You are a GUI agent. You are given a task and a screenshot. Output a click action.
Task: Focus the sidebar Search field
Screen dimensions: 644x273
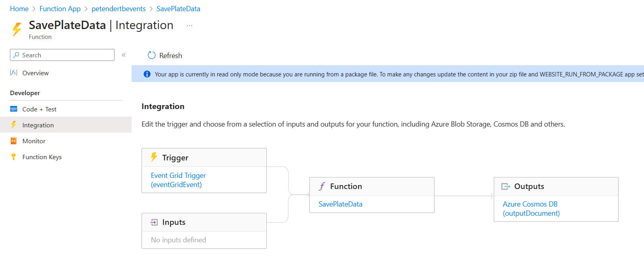tap(62, 55)
